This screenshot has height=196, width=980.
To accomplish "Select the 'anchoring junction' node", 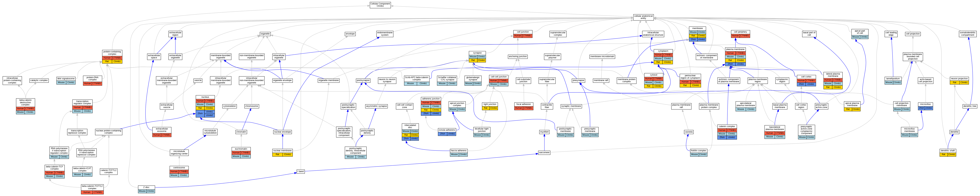I will [x=518, y=56].
